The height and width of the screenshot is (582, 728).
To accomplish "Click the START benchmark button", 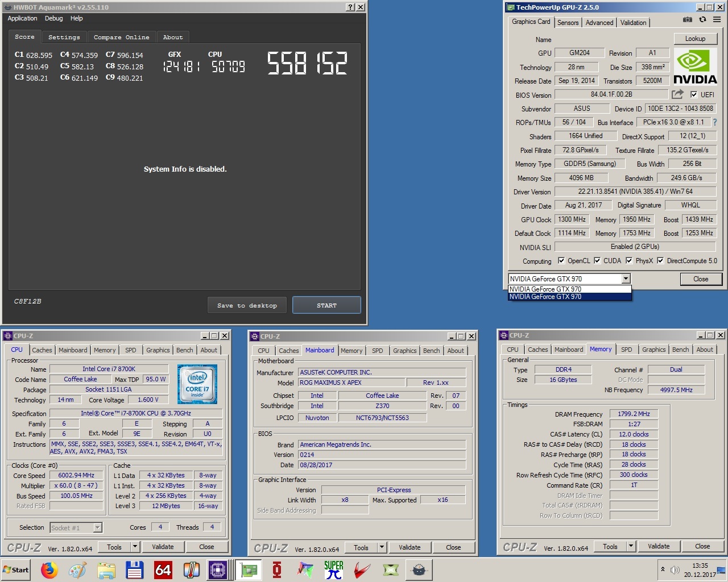I will tap(326, 305).
